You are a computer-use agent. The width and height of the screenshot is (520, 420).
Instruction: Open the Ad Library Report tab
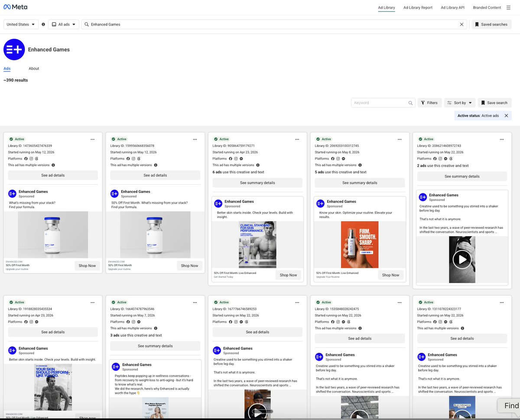[418, 7]
